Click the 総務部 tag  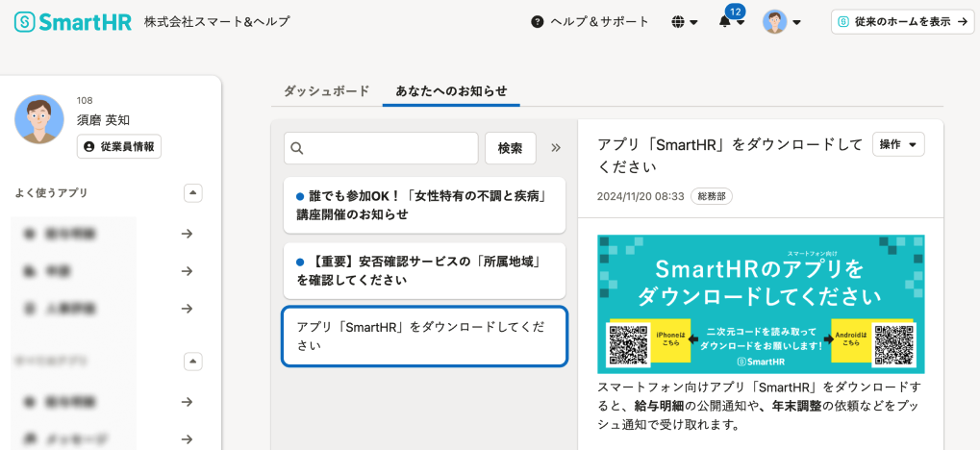[x=712, y=195]
